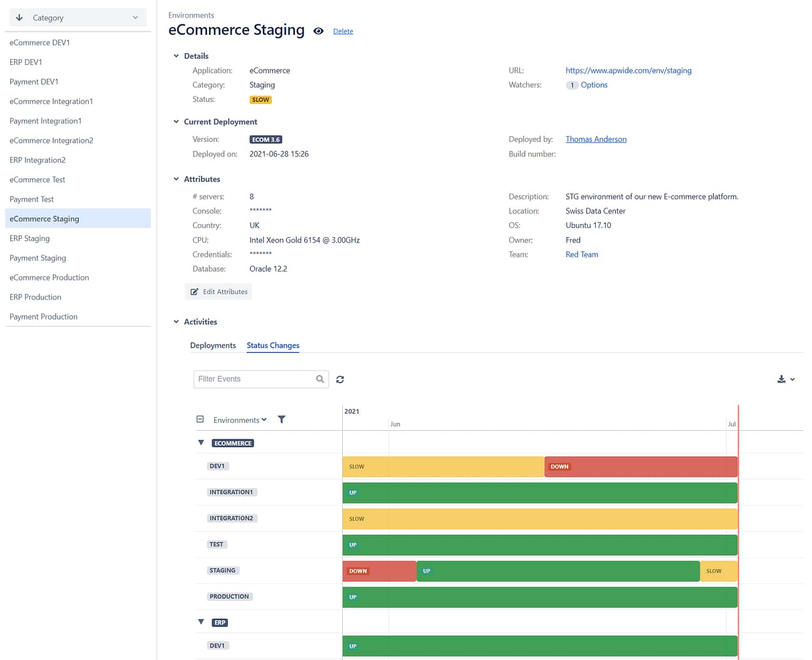This screenshot has width=812, height=660.
Task: Click the Delete link for eCommerce Staging
Action: point(343,31)
